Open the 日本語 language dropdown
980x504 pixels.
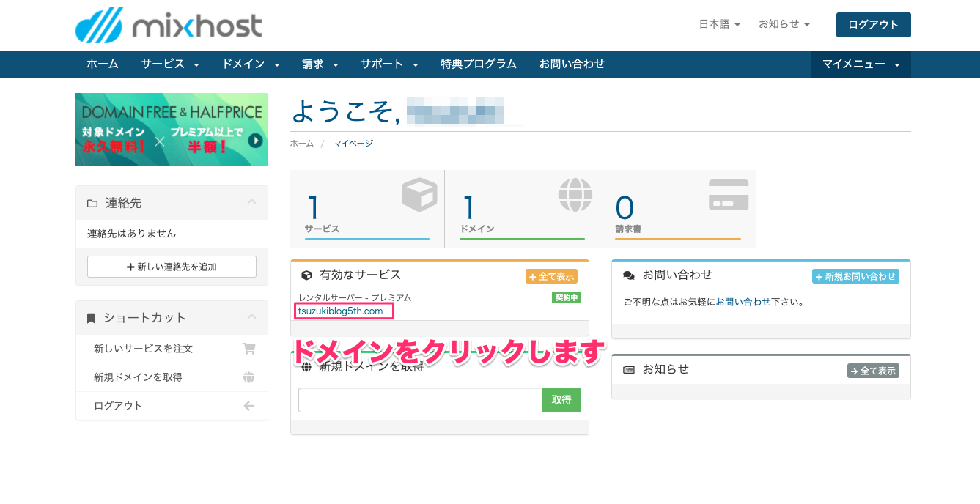tap(719, 24)
